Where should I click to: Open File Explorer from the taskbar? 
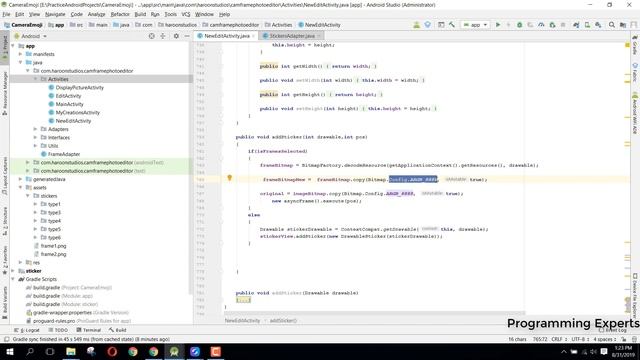coord(71,351)
